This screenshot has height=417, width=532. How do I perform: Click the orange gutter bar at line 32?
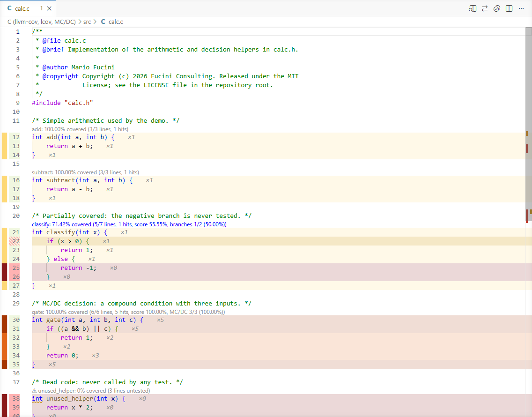pyautogui.click(x=4, y=337)
